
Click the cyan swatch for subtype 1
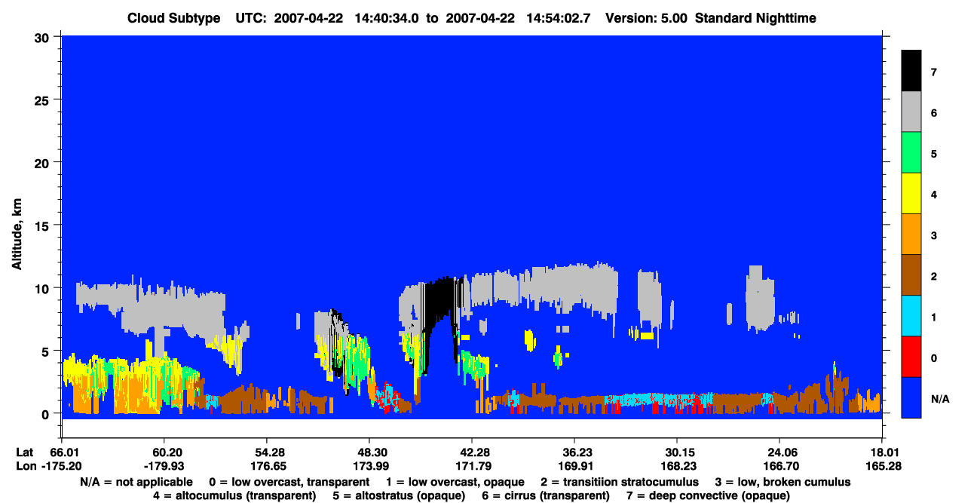coord(911,316)
